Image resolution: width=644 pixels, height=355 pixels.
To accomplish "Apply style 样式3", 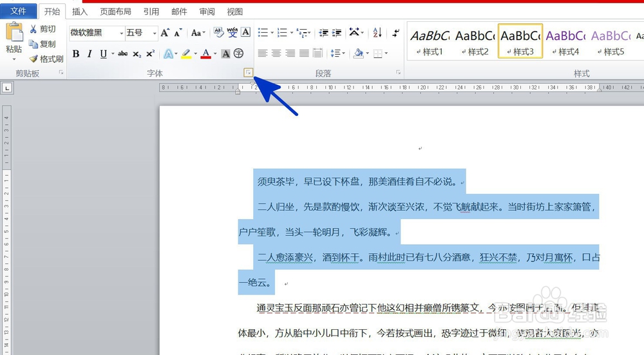I will (520, 41).
